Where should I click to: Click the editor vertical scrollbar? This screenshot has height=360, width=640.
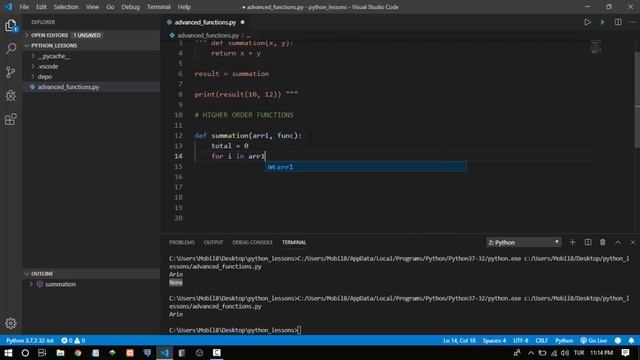[637, 100]
